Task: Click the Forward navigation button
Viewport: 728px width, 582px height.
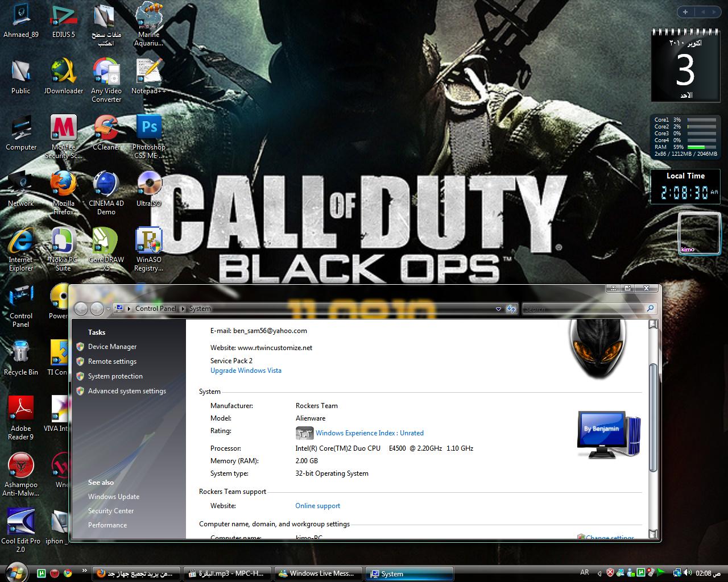Action: coord(97,309)
